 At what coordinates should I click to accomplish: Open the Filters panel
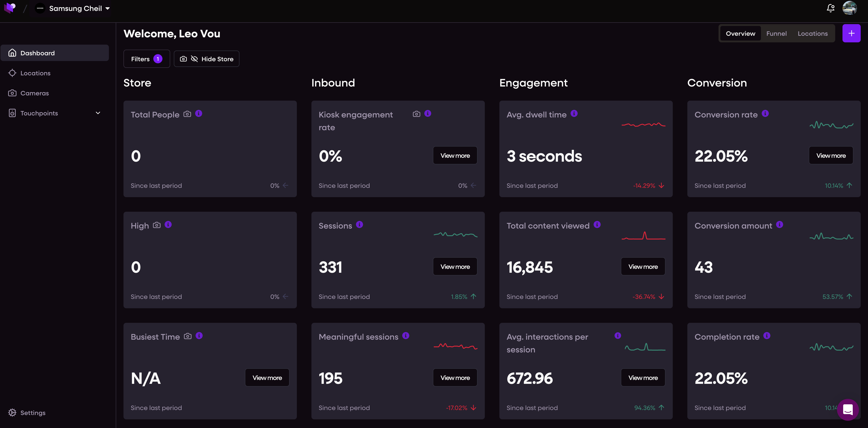tap(146, 59)
